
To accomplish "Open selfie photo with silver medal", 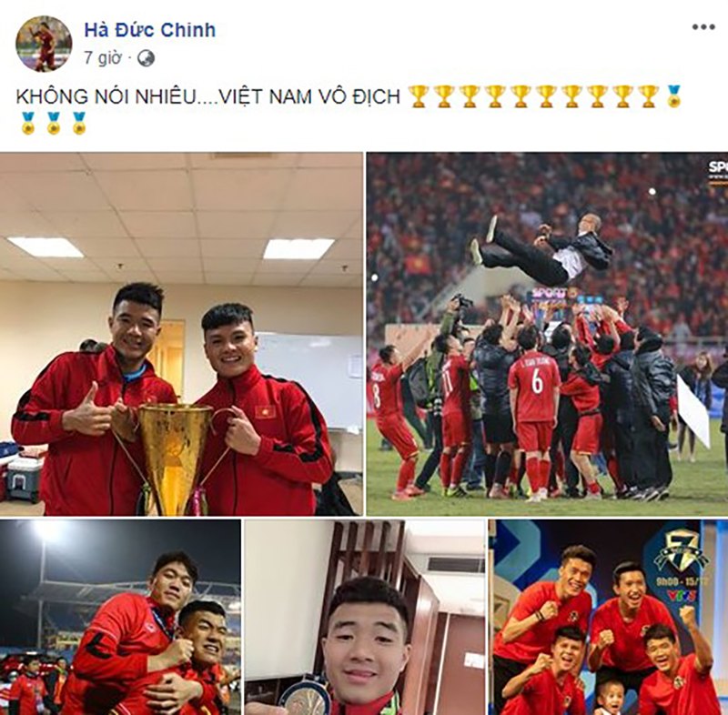I will [365, 617].
